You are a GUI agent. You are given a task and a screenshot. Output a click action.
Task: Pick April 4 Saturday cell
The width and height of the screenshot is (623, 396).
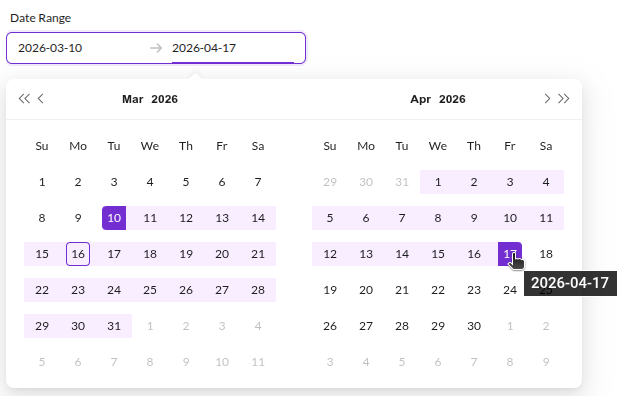point(546,182)
